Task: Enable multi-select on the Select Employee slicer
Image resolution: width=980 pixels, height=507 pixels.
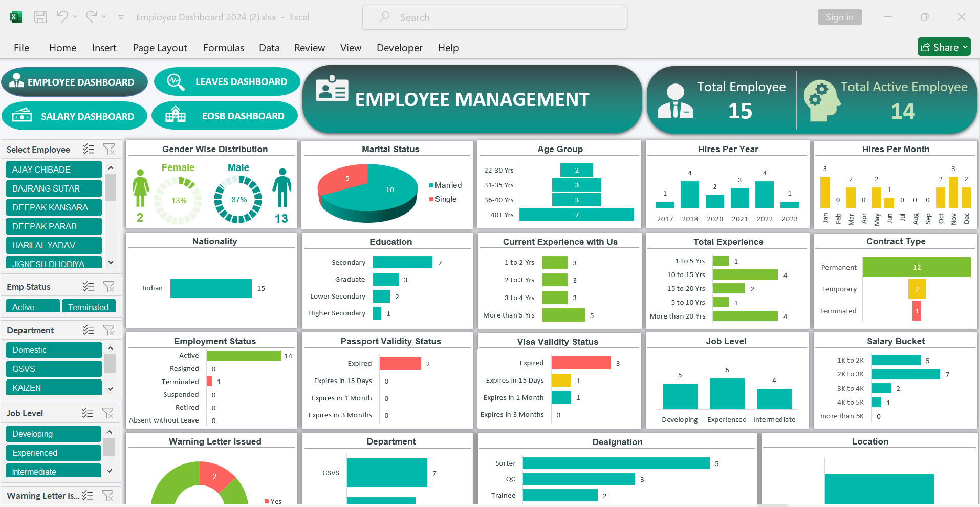Action: point(88,149)
